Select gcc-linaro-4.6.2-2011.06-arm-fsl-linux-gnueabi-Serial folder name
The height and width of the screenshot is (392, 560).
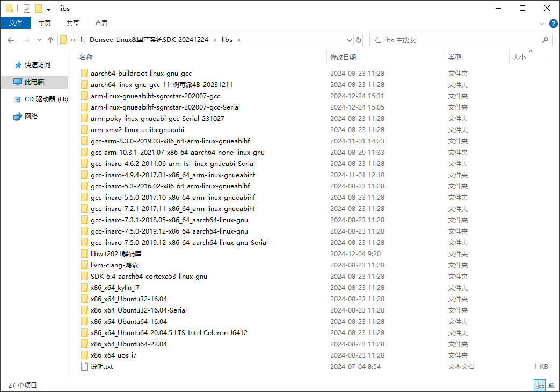click(x=173, y=164)
